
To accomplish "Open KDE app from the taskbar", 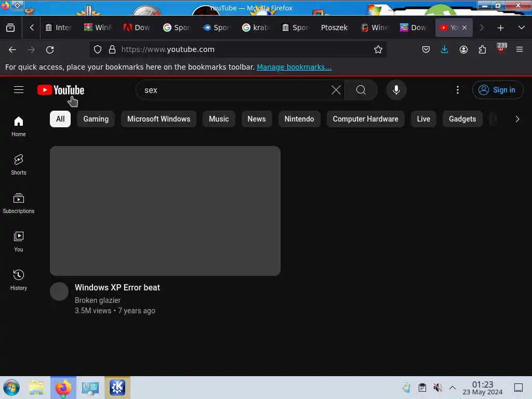I will [x=117, y=388].
